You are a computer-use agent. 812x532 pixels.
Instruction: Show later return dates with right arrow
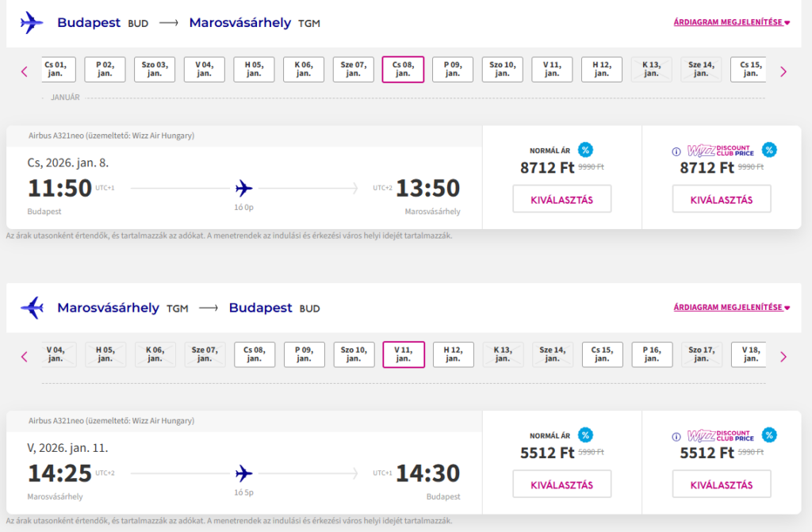tap(783, 357)
